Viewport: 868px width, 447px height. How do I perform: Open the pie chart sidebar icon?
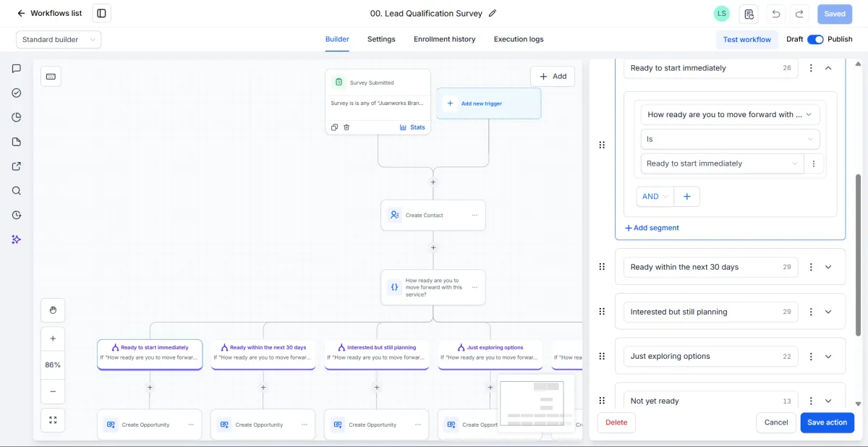coord(16,117)
